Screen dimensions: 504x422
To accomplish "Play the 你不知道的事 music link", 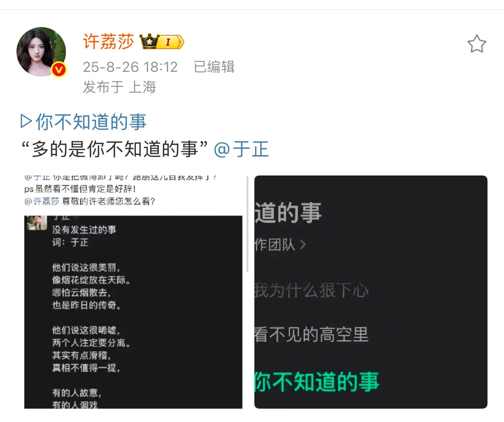I will coord(83,122).
